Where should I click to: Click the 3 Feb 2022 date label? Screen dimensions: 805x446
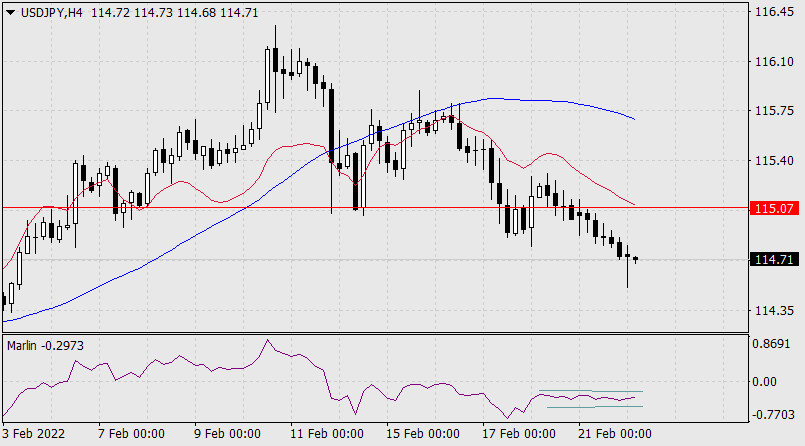click(x=34, y=434)
